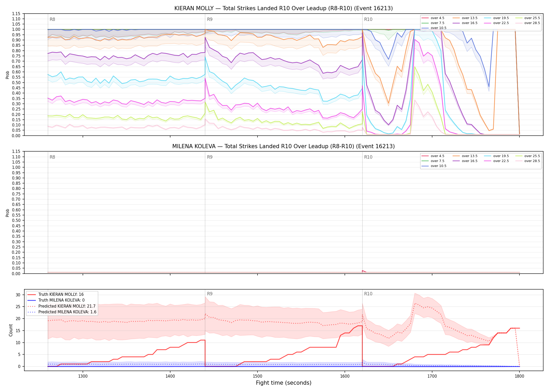The width and height of the screenshot is (549, 392).
Task: Click the R8 marker in Kieran Molly chart
Action: (x=52, y=19)
